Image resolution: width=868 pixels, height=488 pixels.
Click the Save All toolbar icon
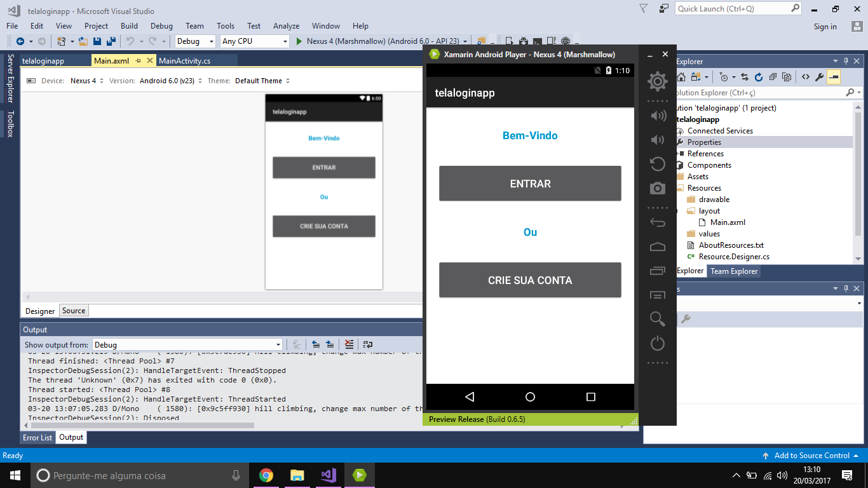click(111, 41)
